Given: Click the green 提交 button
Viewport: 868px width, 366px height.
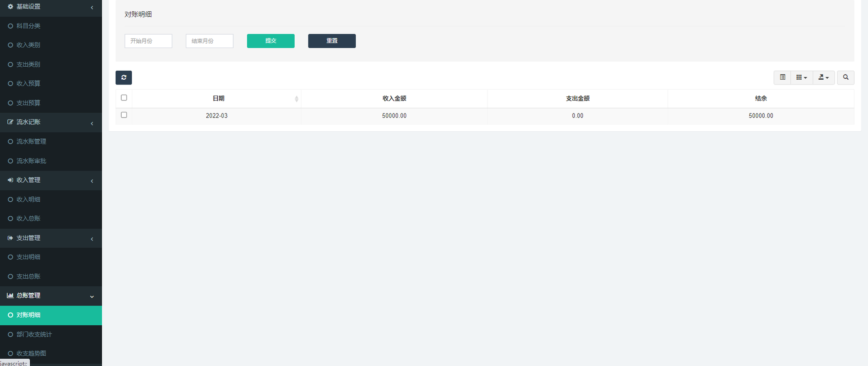Looking at the screenshot, I should [271, 41].
